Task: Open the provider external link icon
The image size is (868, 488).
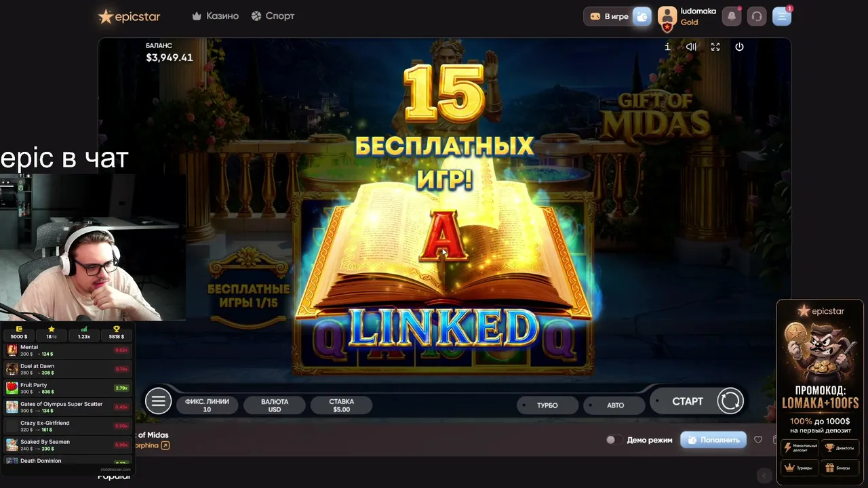Action: [165, 445]
